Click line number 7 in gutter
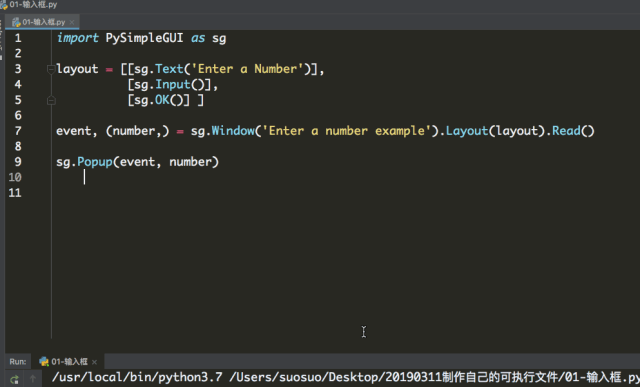 (x=18, y=131)
